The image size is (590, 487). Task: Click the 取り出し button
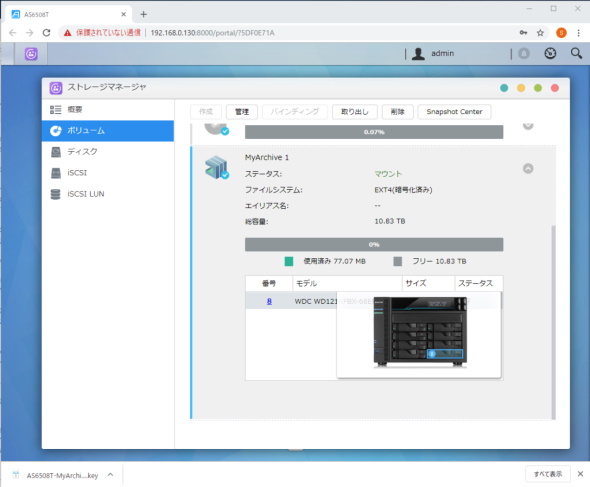[354, 112]
